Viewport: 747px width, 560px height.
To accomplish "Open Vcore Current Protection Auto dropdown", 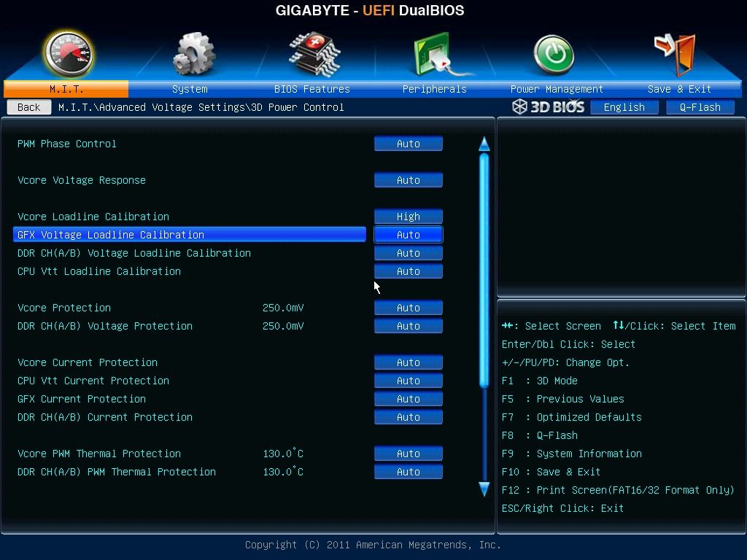I will [x=409, y=362].
